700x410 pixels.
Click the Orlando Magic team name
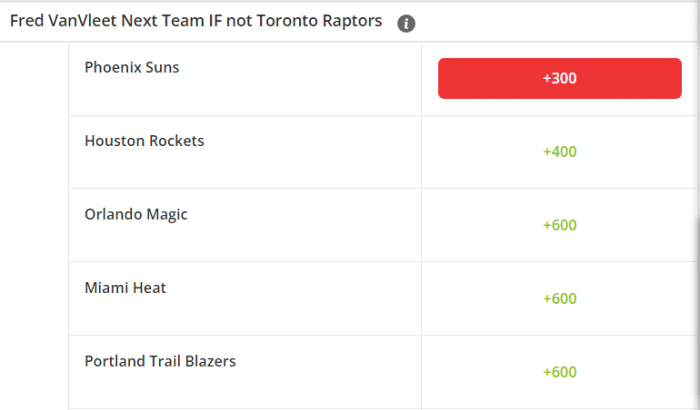pyautogui.click(x=136, y=214)
